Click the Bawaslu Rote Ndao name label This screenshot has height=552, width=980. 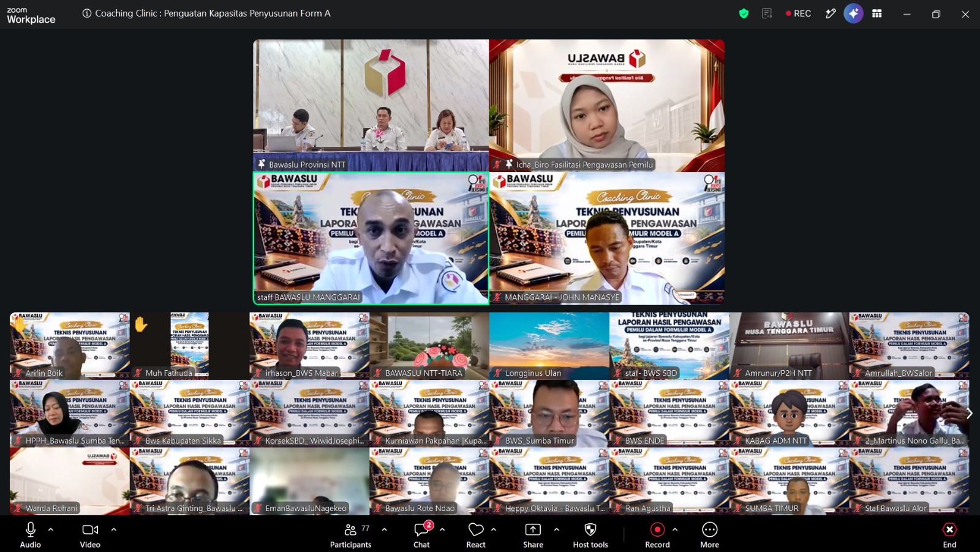[420, 508]
